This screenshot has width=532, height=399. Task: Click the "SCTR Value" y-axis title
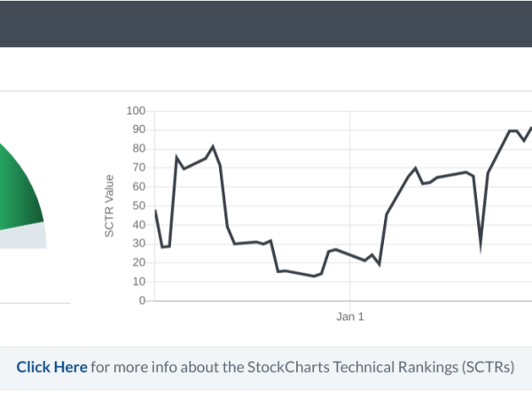[110, 206]
